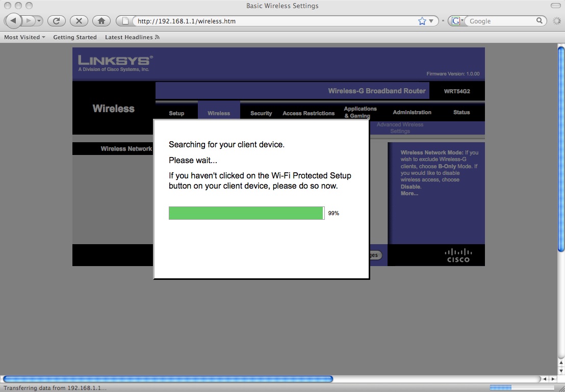Stop page loading with the X button
This screenshot has height=392, width=565.
pos(79,21)
